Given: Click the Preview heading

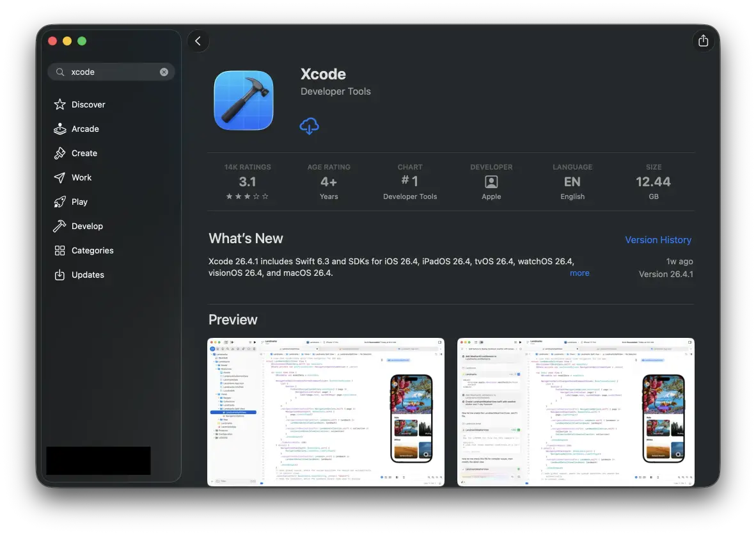Looking at the screenshot, I should [x=233, y=319].
